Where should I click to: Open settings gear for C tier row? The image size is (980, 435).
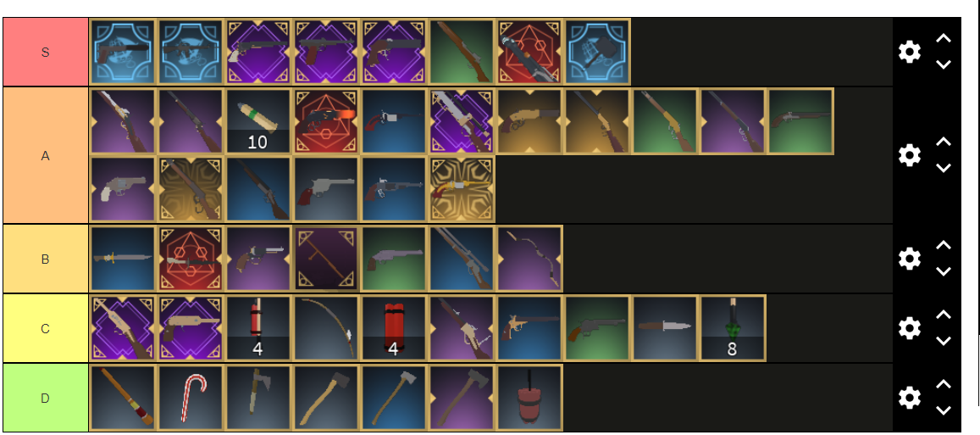click(x=910, y=328)
